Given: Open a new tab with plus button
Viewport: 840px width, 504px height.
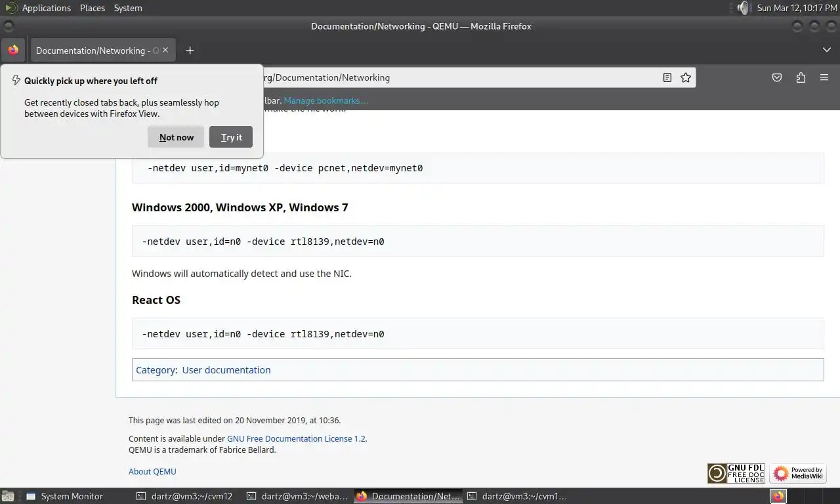Looking at the screenshot, I should (190, 50).
